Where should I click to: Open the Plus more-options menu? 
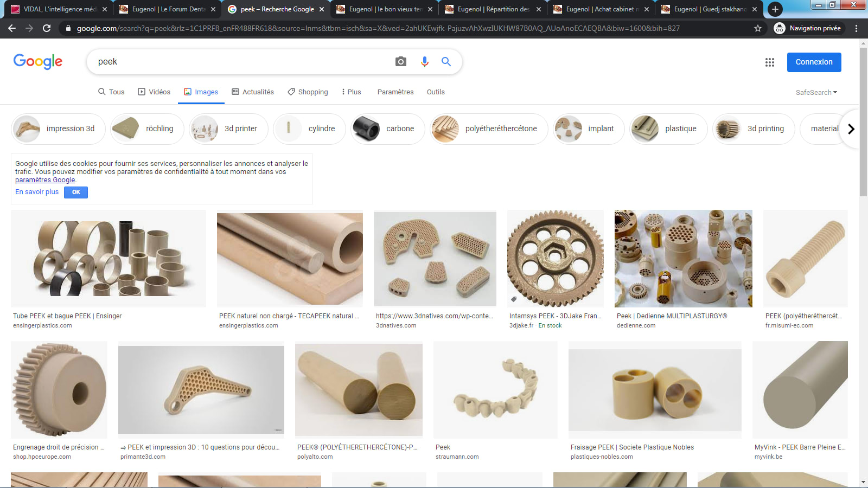pyautogui.click(x=351, y=92)
